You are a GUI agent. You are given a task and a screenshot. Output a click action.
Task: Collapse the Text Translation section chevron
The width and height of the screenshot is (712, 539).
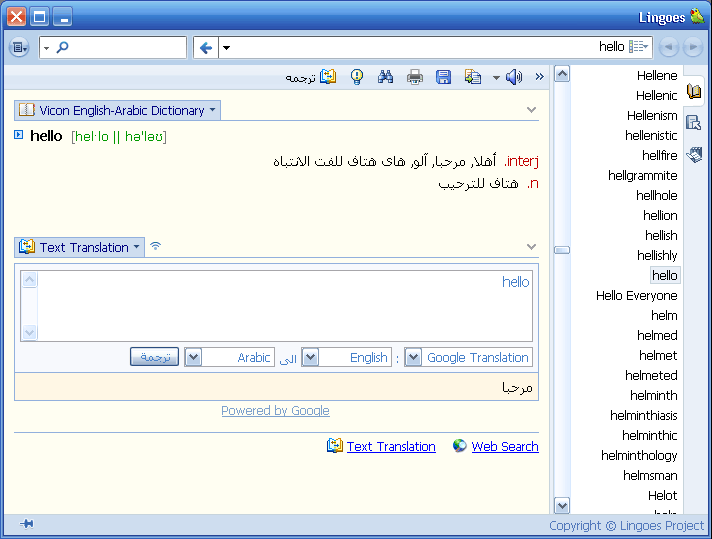[x=531, y=247]
